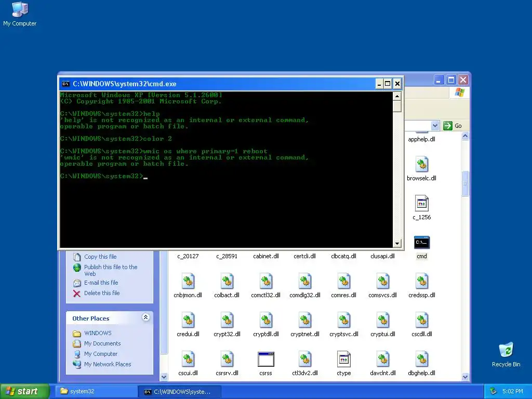Viewport: 532px width, 399px height.
Task: Select the cryptnet.dll file icon
Action: 304,321
